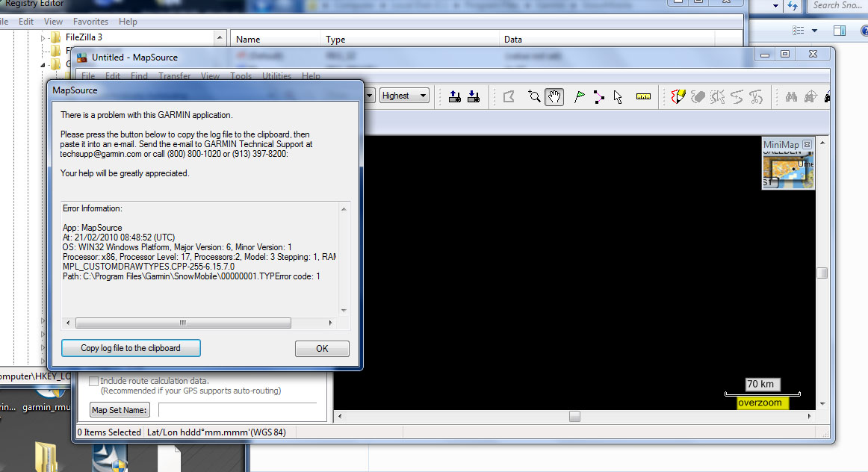The image size is (868, 472).
Task: Click OK in the MapSource error dialog
Action: click(x=322, y=349)
